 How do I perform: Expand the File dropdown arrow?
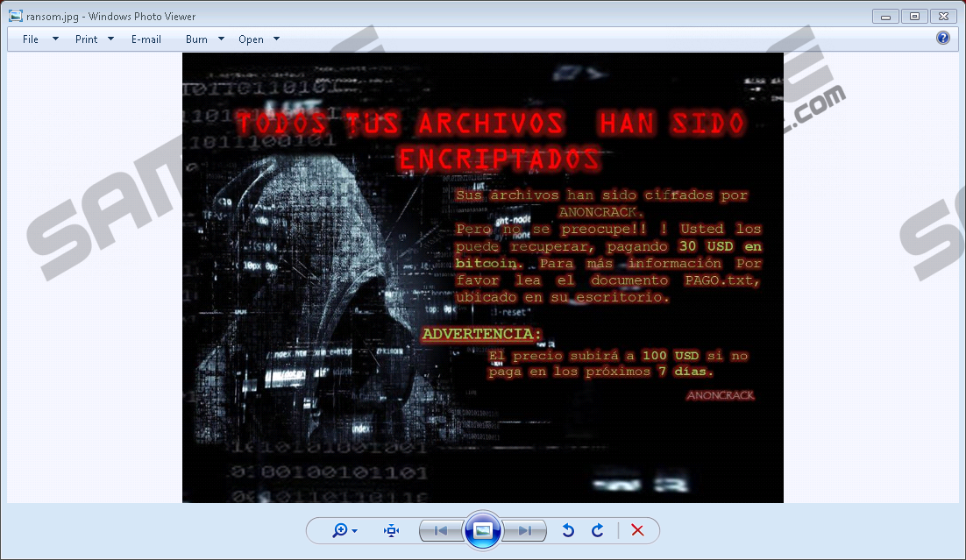point(55,39)
